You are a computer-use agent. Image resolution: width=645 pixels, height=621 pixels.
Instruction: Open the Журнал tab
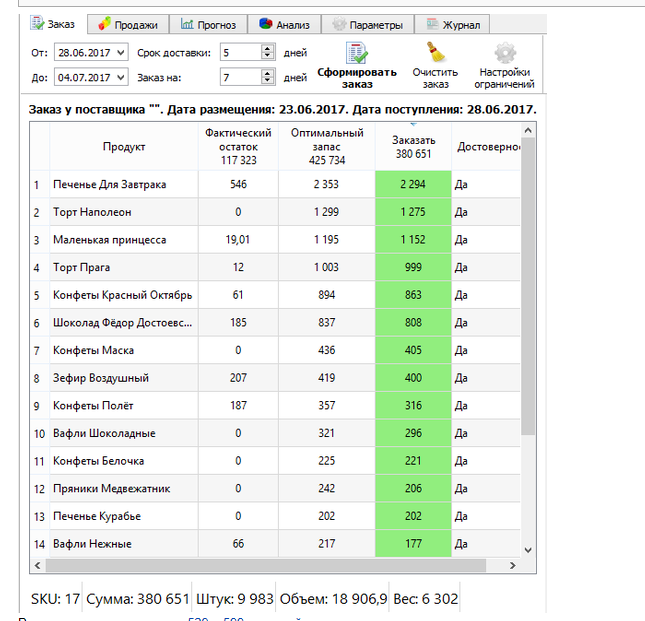click(452, 24)
